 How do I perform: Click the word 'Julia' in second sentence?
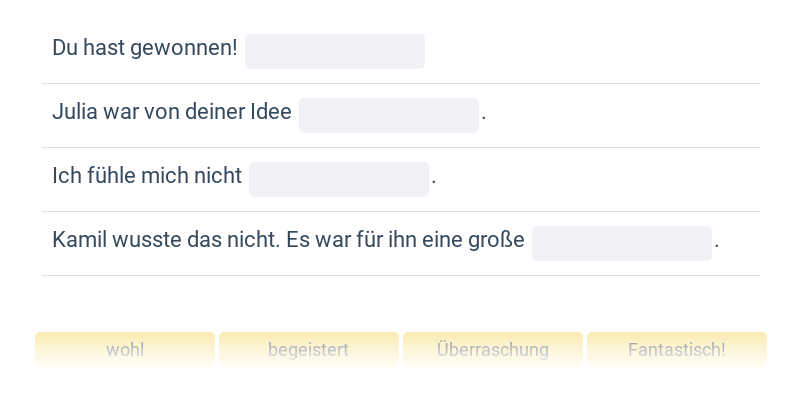tap(75, 112)
